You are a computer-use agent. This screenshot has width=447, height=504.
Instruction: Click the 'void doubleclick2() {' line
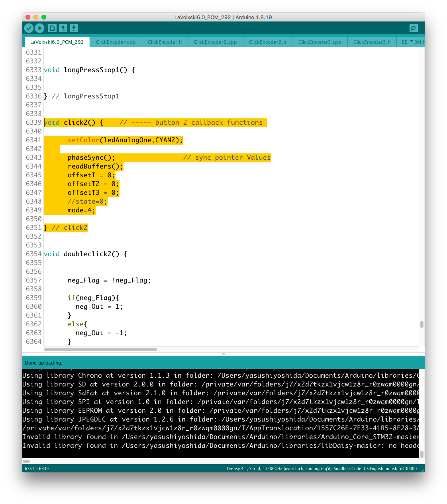(x=86, y=254)
